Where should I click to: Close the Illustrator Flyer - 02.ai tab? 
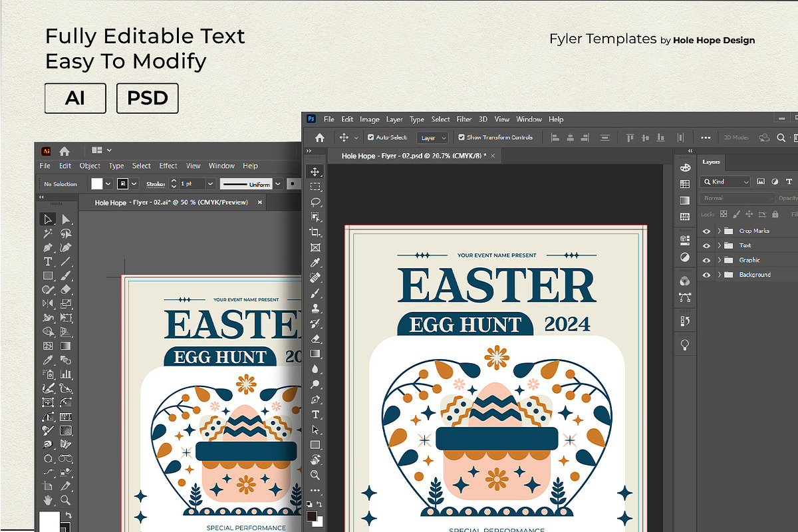tap(260, 203)
